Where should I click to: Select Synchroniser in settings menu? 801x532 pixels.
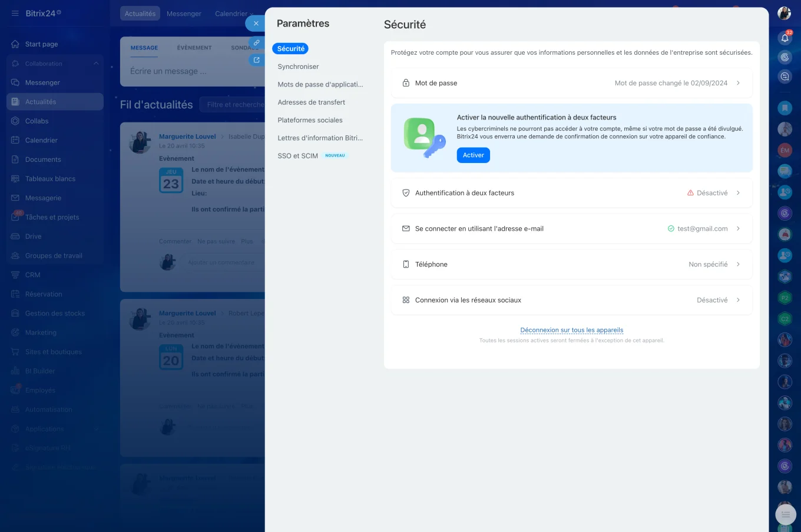pyautogui.click(x=298, y=66)
